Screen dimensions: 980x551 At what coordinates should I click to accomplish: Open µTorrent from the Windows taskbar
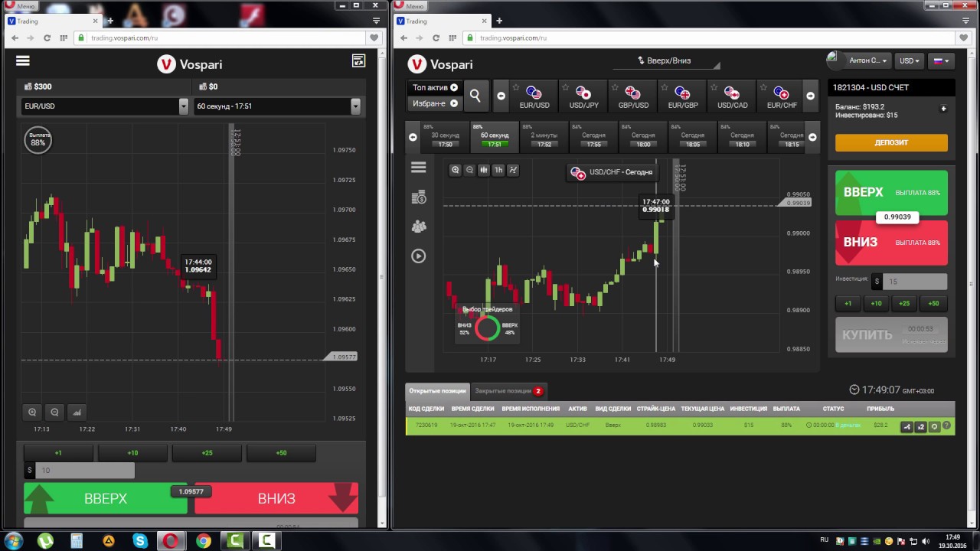(x=46, y=541)
